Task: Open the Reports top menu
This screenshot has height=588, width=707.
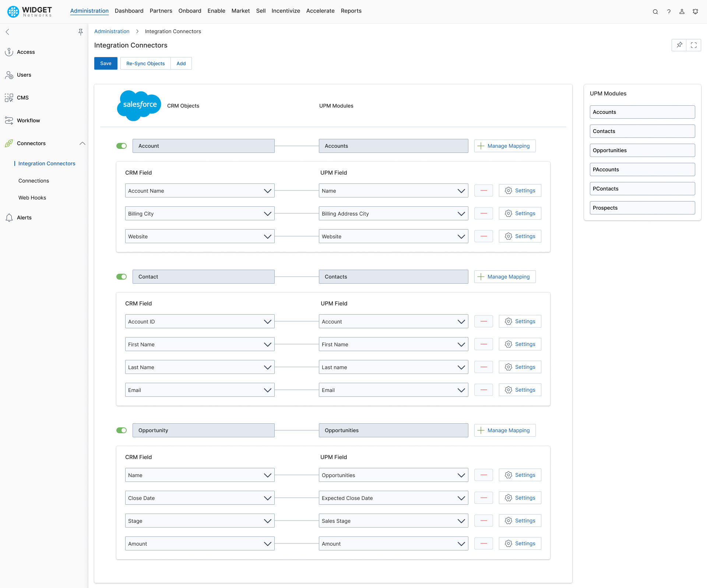Action: 351,11
